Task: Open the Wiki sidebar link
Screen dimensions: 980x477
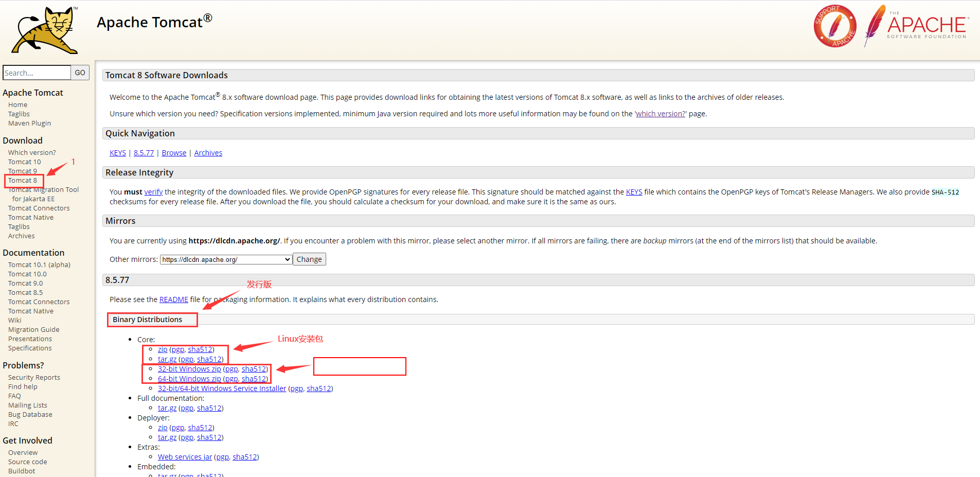Action: [15, 320]
